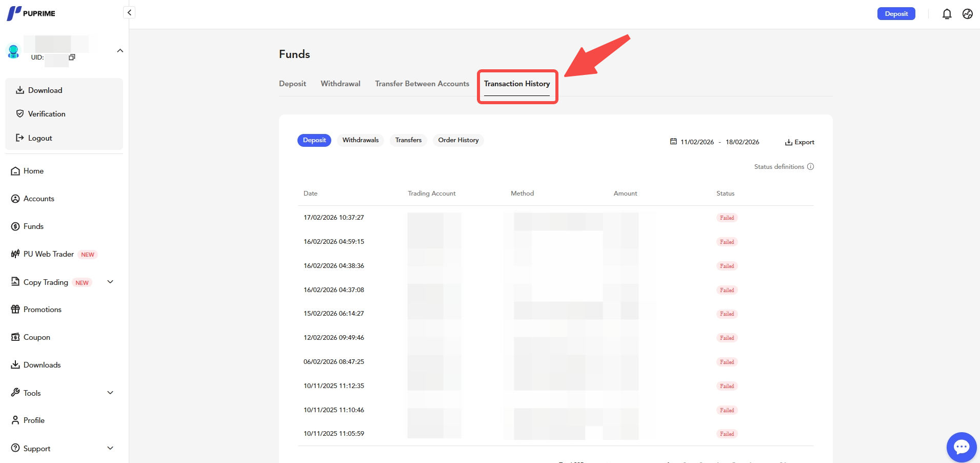Switch to the Withdrawal tab
This screenshot has width=980, height=463.
coord(340,84)
